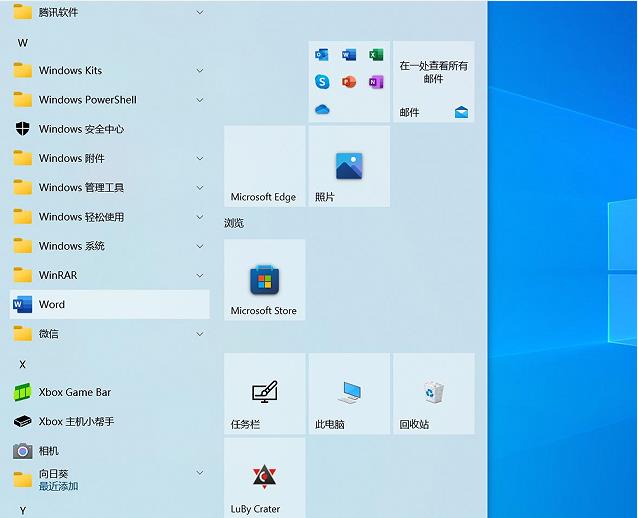Open the 此电脑 tile
Viewport: 638px width, 518px height.
coord(349,393)
